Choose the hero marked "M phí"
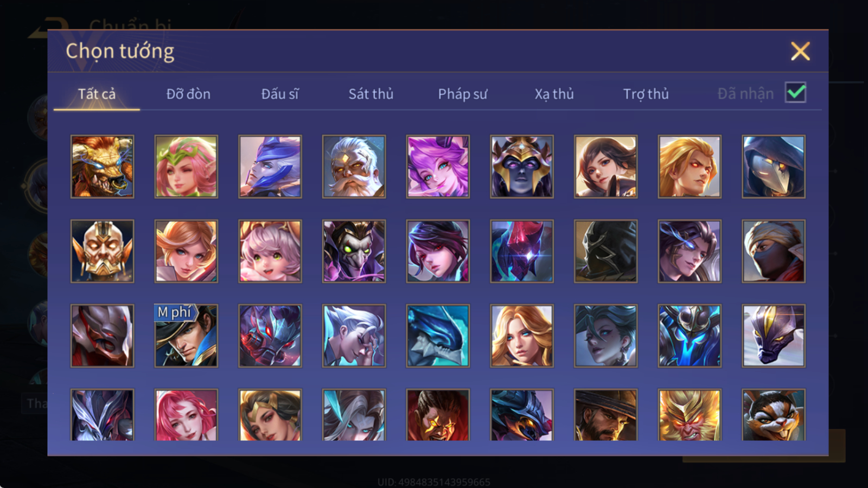Image resolution: width=868 pixels, height=488 pixels. [186, 336]
